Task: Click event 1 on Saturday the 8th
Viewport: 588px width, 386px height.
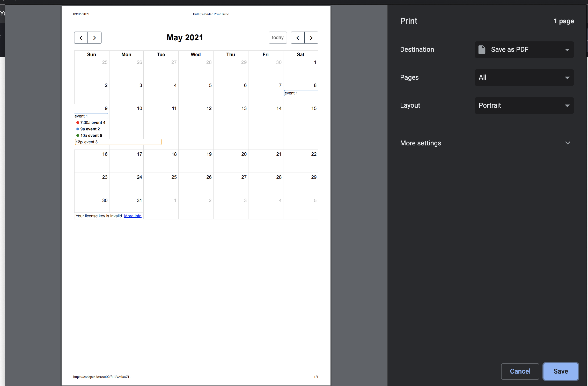Action: click(x=301, y=93)
